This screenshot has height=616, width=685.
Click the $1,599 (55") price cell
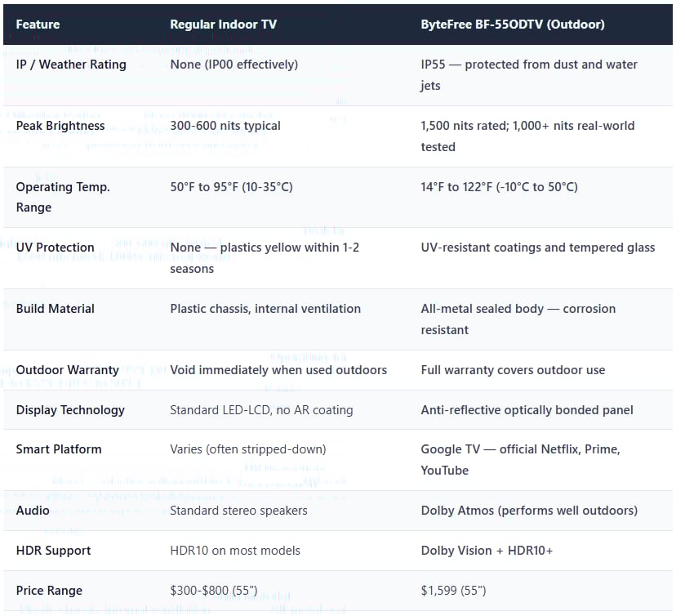click(453, 591)
